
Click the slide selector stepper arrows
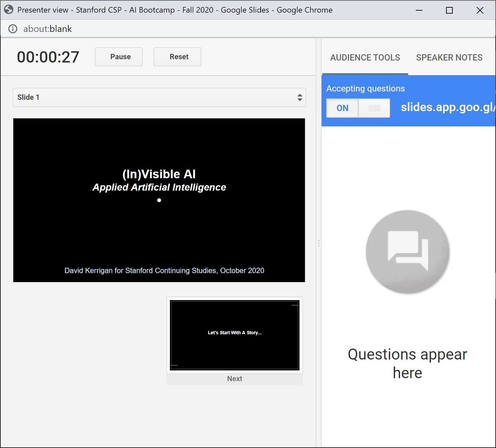(300, 97)
